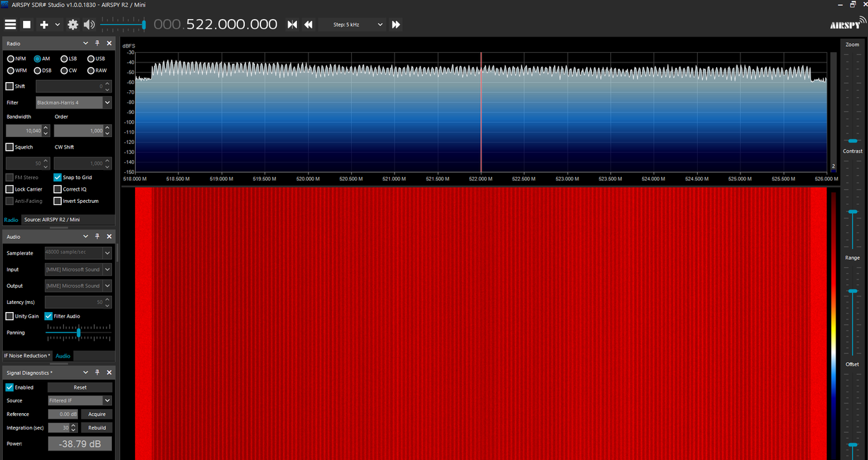The height and width of the screenshot is (460, 868).
Task: Switch to the Radio tab
Action: point(11,220)
